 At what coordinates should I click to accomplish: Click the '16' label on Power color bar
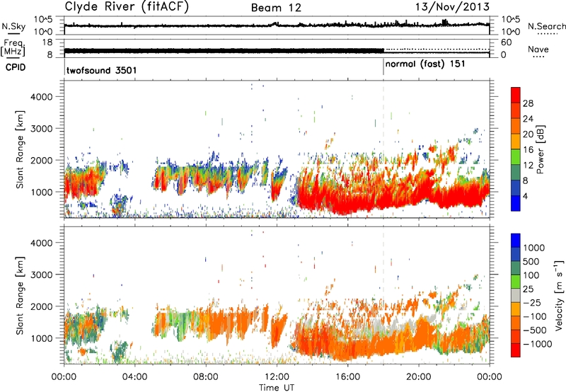pyautogui.click(x=528, y=150)
